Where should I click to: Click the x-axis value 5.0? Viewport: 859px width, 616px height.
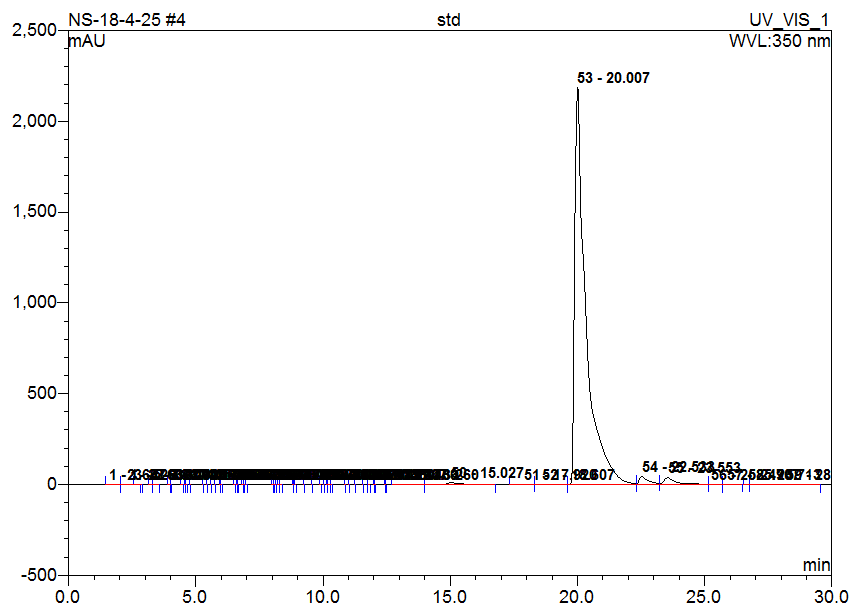coord(195,596)
